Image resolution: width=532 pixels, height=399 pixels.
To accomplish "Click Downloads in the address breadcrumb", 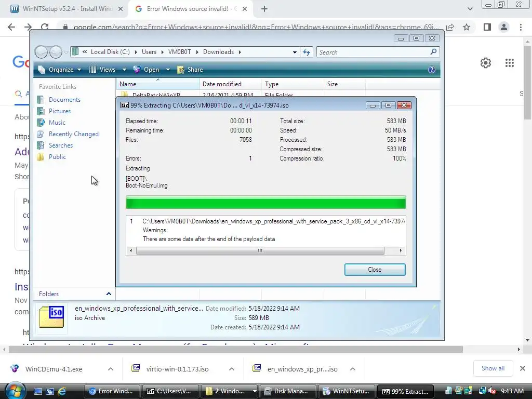I will coord(219,52).
